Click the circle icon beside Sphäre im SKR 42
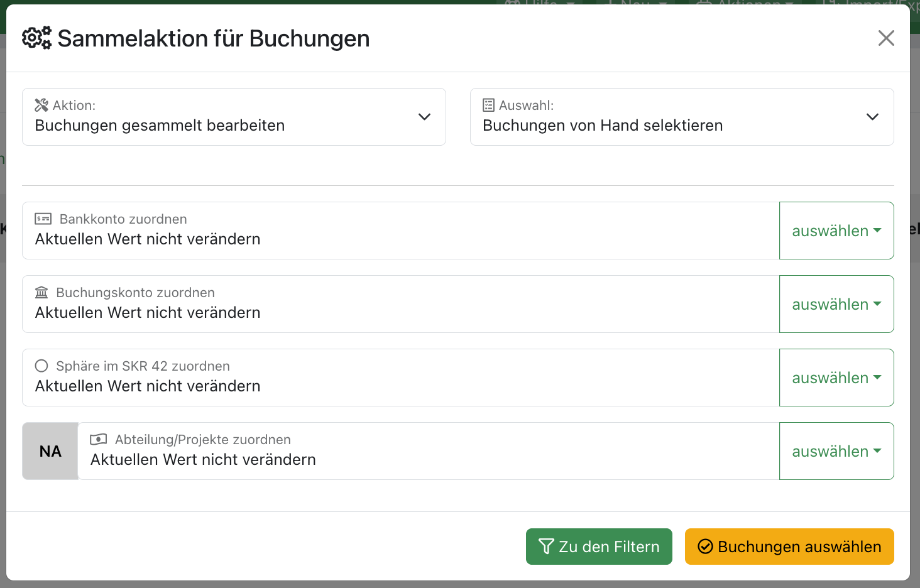This screenshot has width=920, height=588. tap(41, 366)
